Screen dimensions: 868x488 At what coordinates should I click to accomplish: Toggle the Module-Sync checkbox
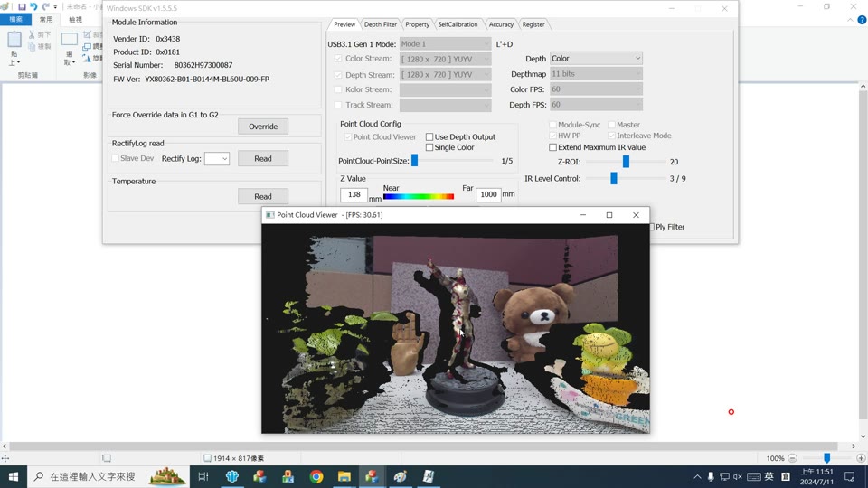552,125
